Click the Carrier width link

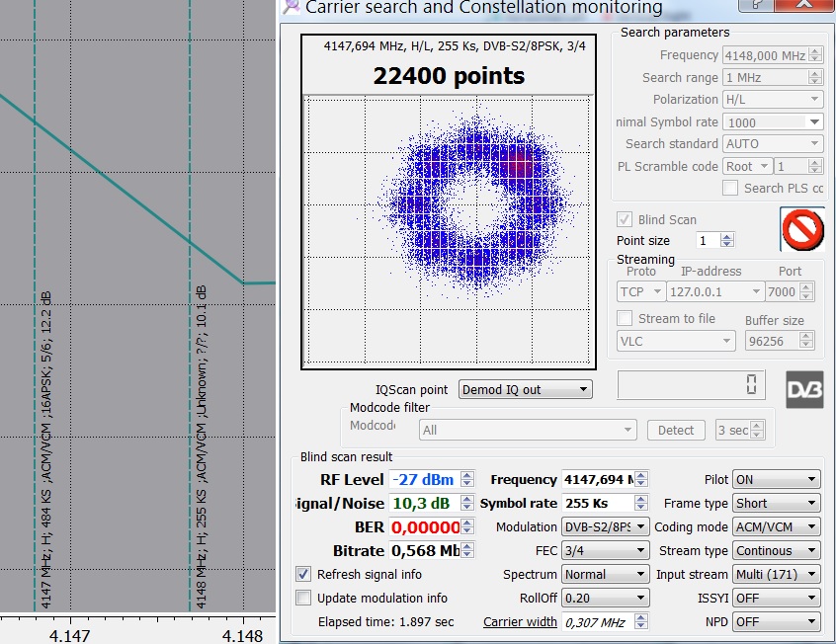pyautogui.click(x=520, y=621)
